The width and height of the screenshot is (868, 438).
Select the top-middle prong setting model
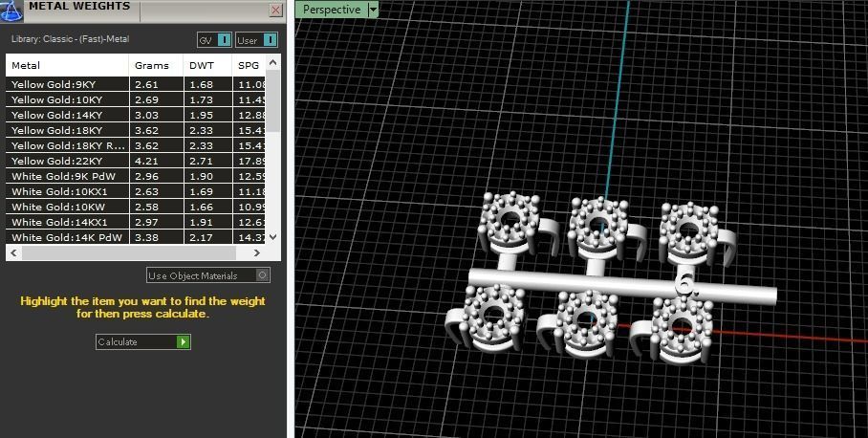tap(600, 228)
